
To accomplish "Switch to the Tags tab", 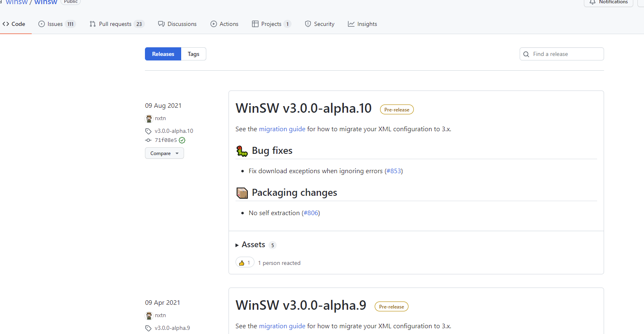I will pos(193,54).
